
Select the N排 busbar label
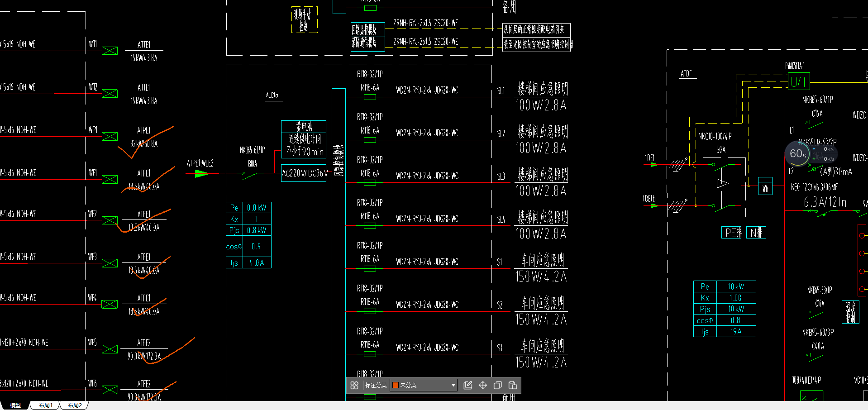point(756,233)
